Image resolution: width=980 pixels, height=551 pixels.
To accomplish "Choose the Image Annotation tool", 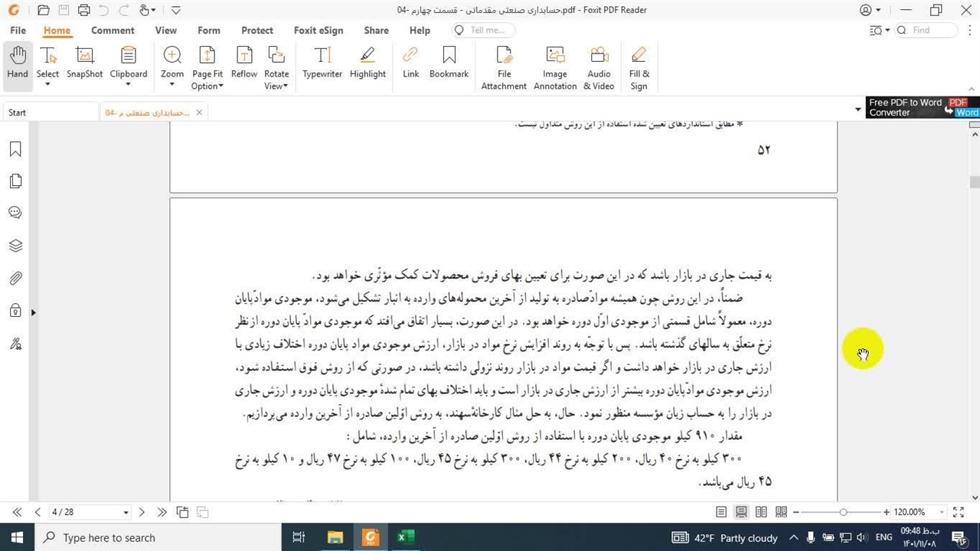I will click(x=555, y=67).
